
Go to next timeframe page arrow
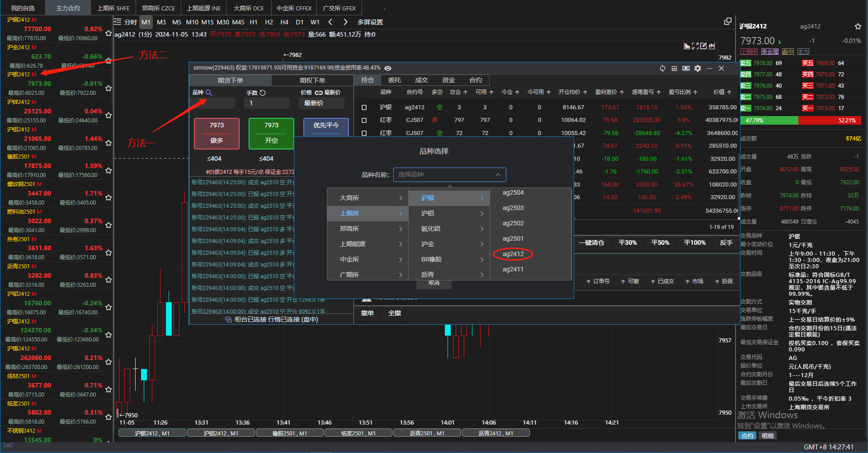(346, 22)
